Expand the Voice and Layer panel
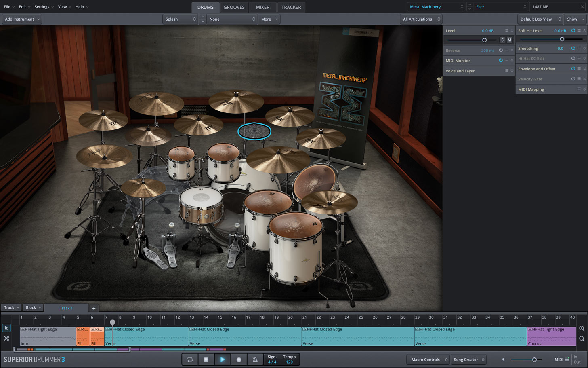 pos(512,71)
